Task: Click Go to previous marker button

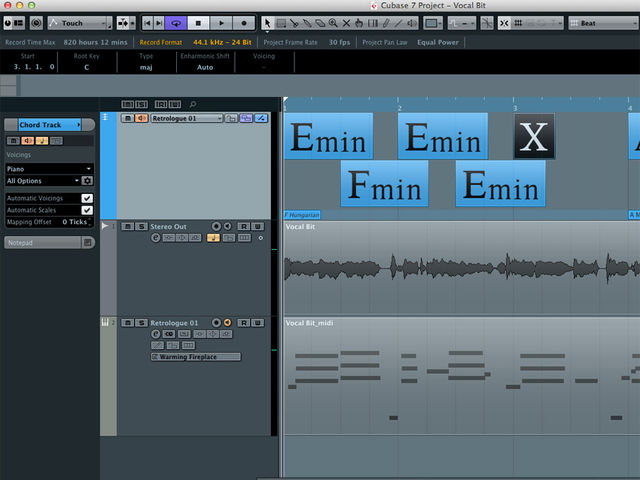Action: 147,23
